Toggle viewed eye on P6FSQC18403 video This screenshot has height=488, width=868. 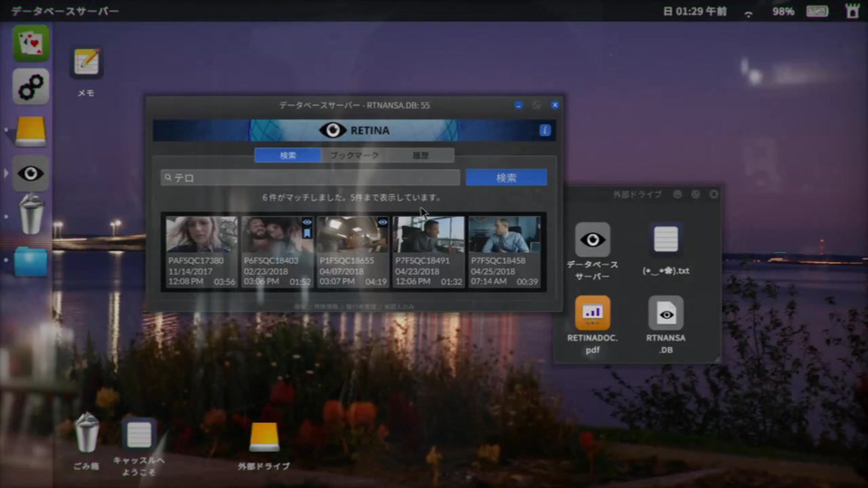tap(307, 222)
